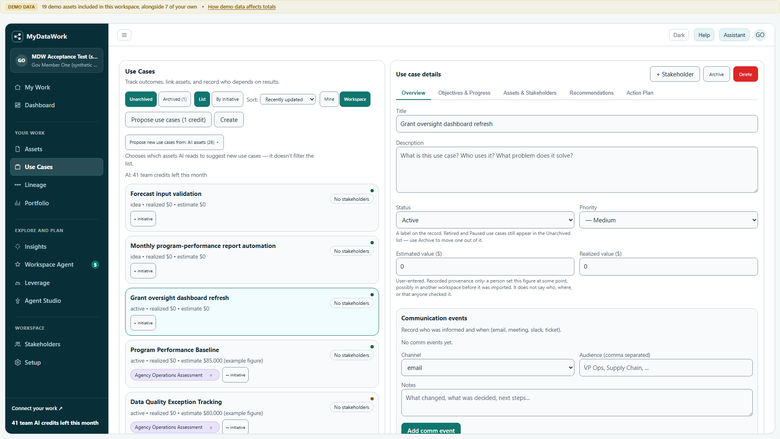
Task: Open the Channel dropdown showing email
Action: pyautogui.click(x=488, y=368)
